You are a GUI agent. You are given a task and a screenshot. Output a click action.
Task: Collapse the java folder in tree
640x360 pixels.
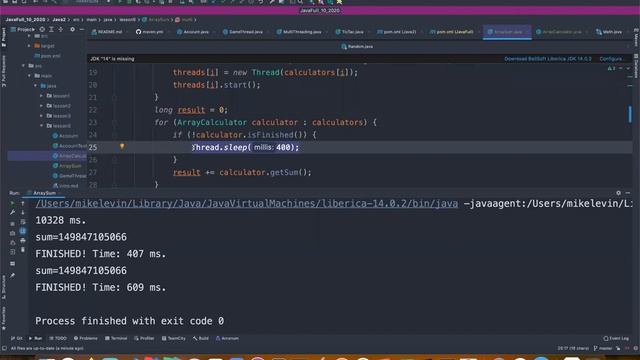point(36,86)
